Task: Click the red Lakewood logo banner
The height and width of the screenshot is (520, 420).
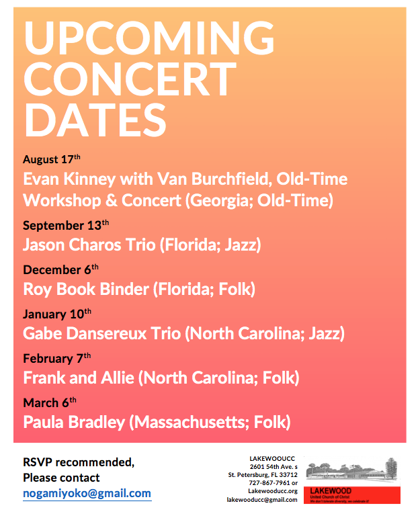Action: click(x=353, y=495)
